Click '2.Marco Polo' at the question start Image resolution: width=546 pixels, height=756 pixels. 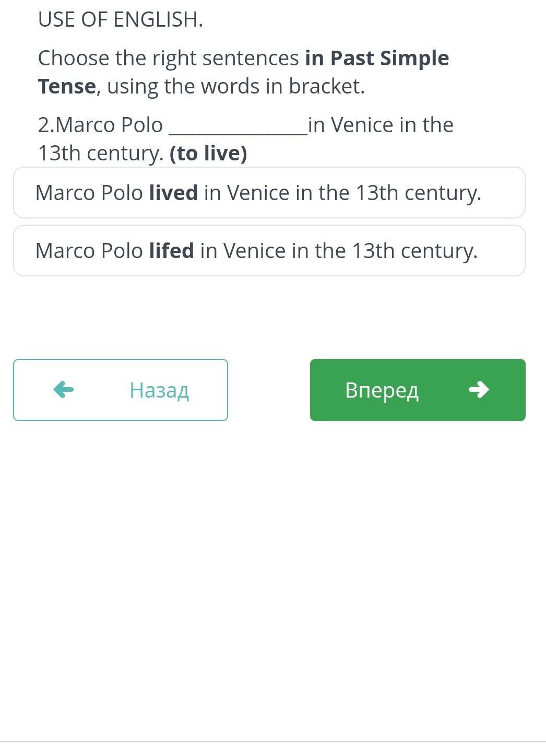point(100,125)
